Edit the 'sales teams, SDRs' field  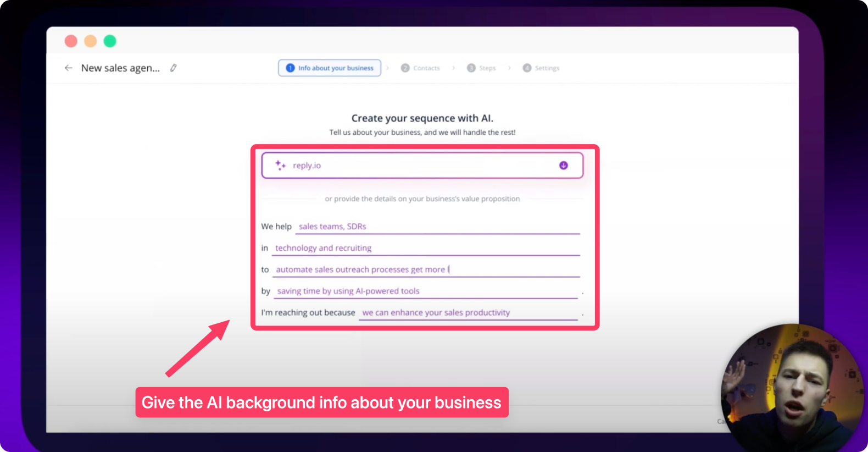click(x=437, y=227)
